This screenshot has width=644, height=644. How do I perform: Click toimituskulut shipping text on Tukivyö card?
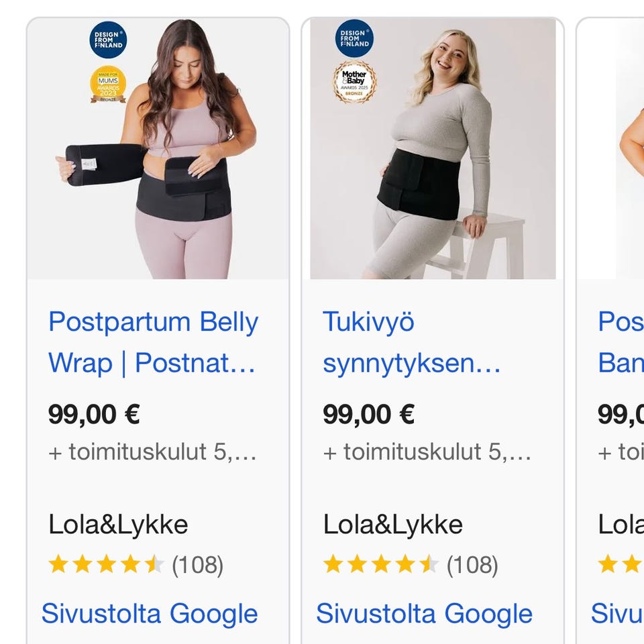[427, 451]
